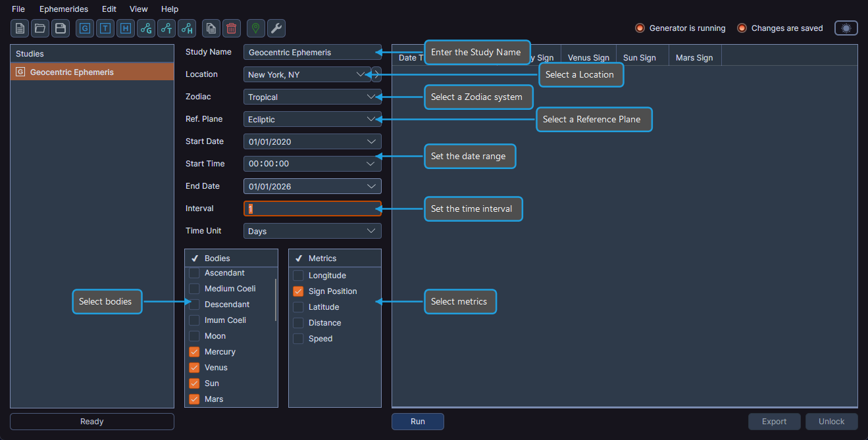Open an existing study file
The height and width of the screenshot is (440, 868).
point(39,28)
